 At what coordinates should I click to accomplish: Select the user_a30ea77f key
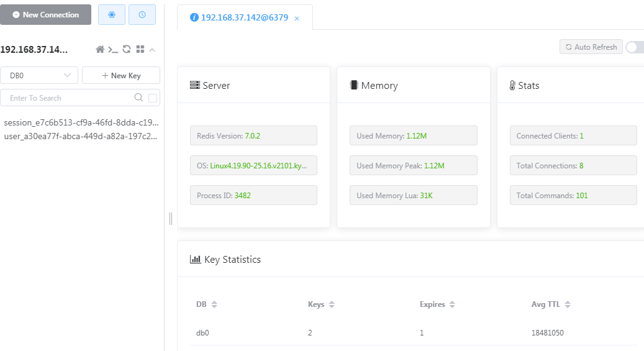click(81, 136)
